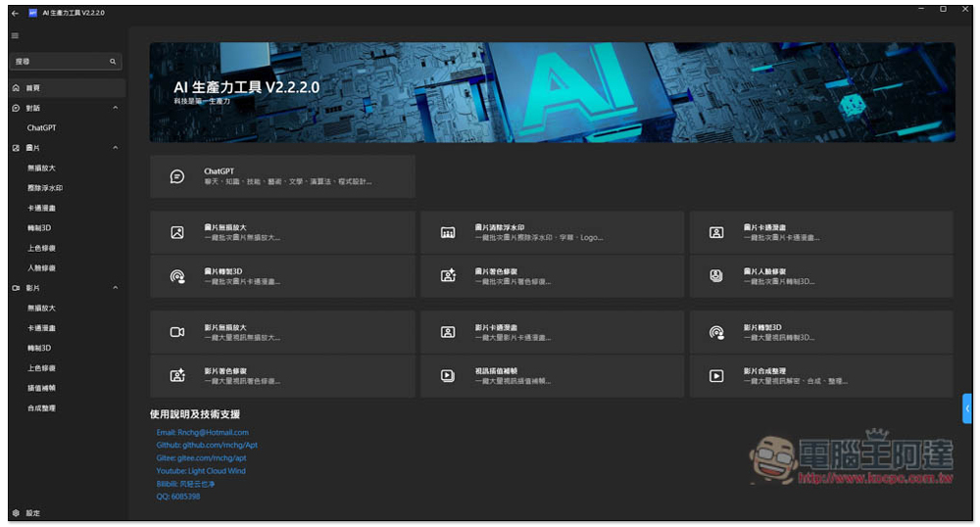The width and height of the screenshot is (980, 527).
Task: Open the Gitee support link
Action: pyautogui.click(x=201, y=457)
